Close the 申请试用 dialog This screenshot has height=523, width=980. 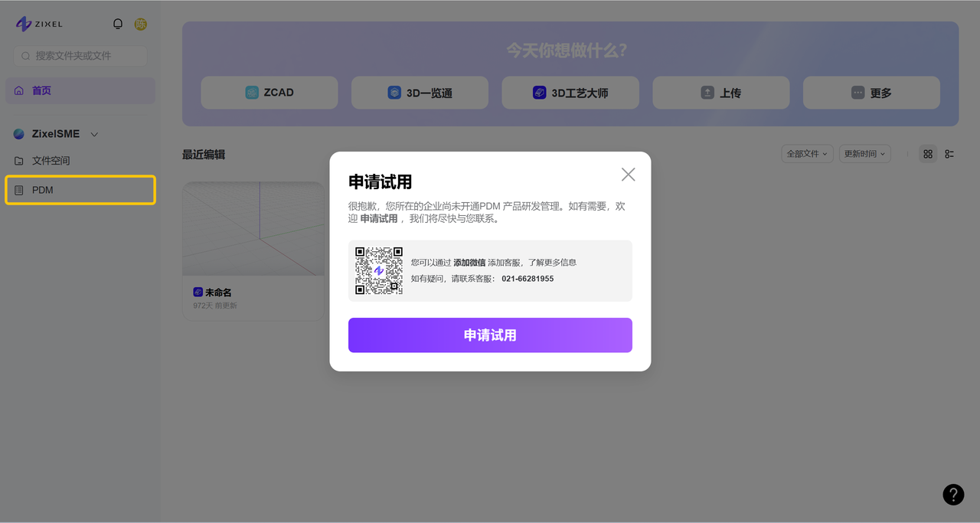[629, 175]
